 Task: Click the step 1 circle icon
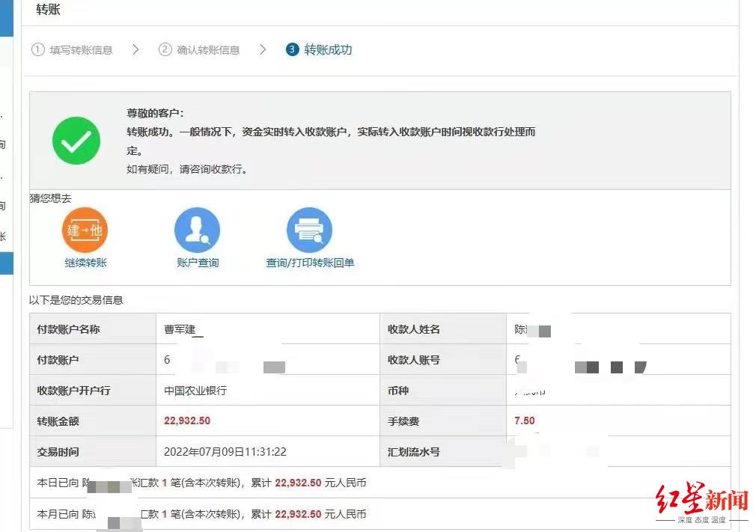[38, 49]
